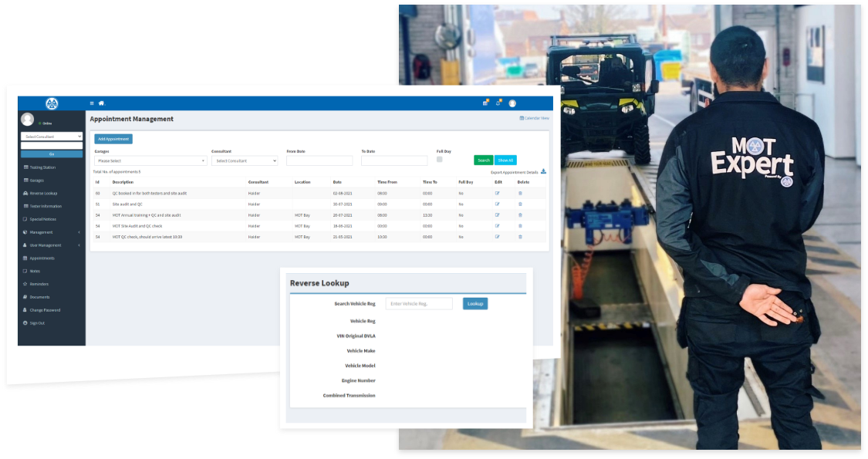Click Id cell 60
The height and width of the screenshot is (459, 868).
click(97, 193)
